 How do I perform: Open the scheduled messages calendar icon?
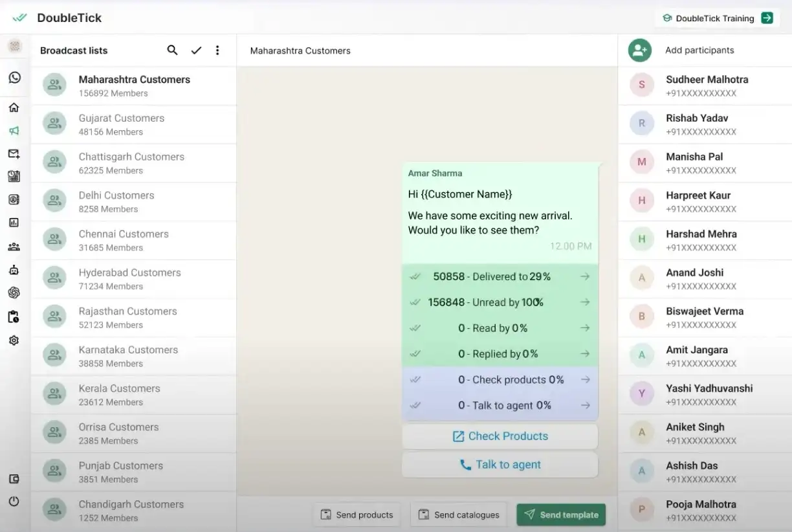point(14,176)
